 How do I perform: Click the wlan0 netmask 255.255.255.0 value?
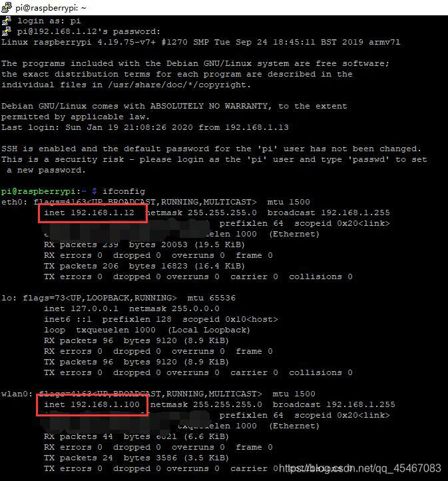(x=228, y=404)
